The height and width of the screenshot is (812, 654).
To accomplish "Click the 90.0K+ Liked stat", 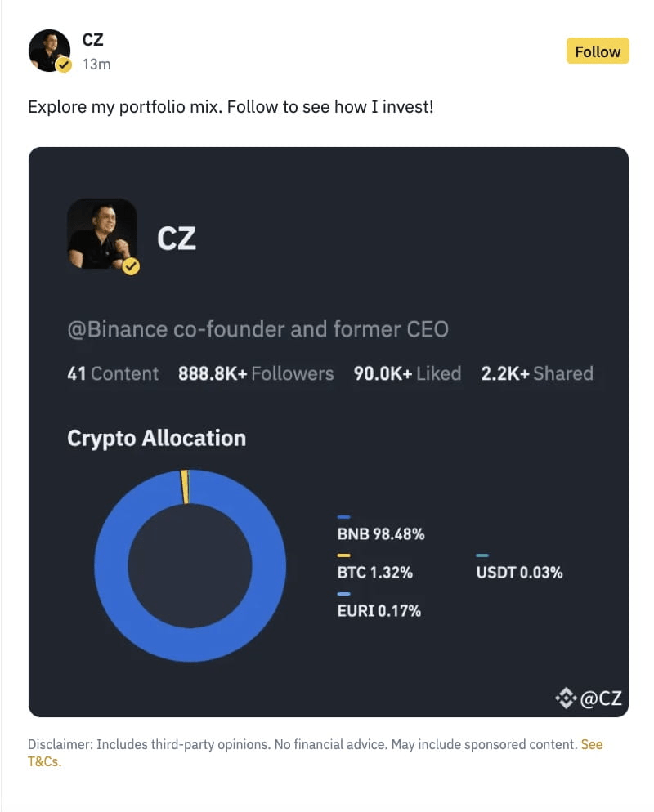I will tap(406, 373).
